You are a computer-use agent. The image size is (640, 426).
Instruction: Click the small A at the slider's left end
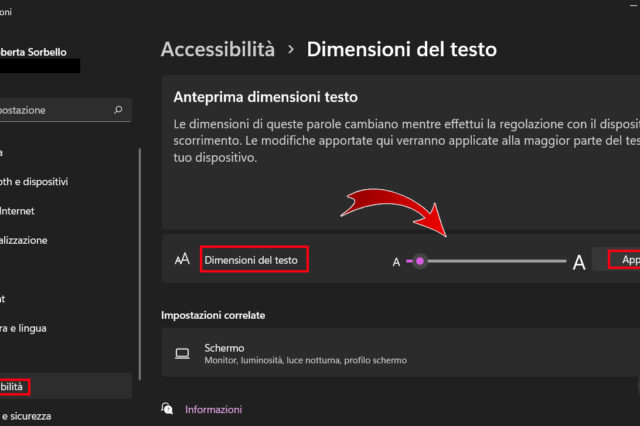(x=396, y=262)
